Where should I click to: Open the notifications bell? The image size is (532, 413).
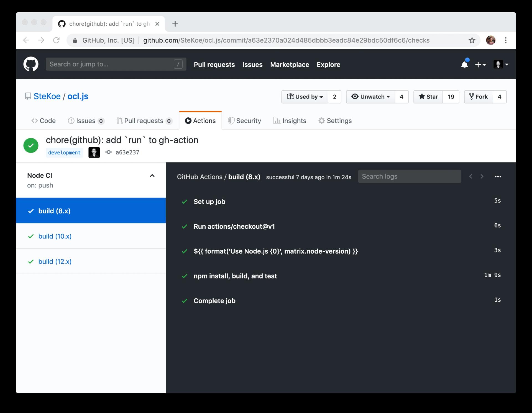pyautogui.click(x=464, y=64)
